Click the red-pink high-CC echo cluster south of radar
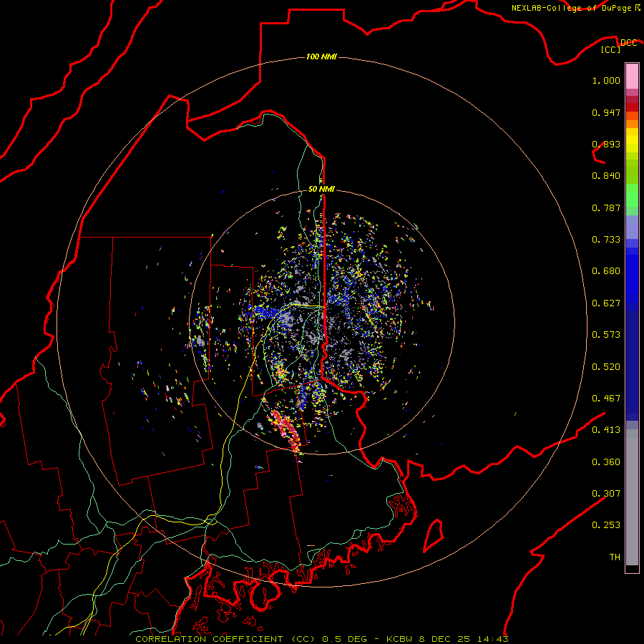The height and width of the screenshot is (644, 644). [286, 429]
